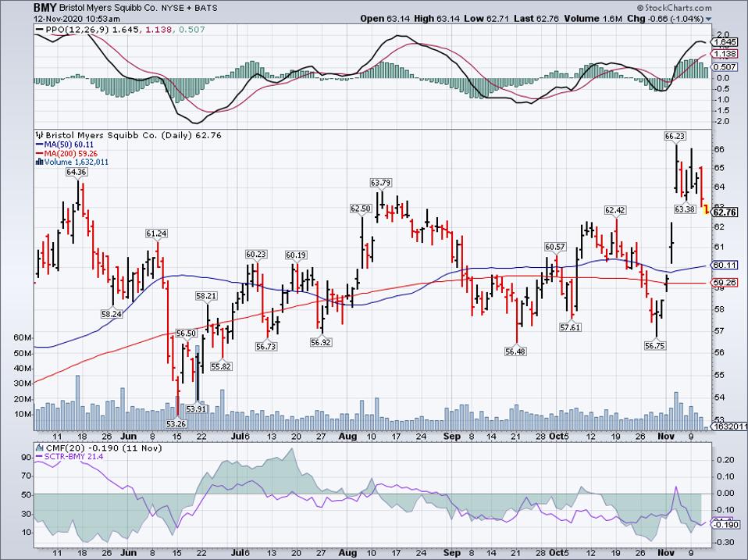Screen dimensions: 748x560
Task: Click the 57.61 price annotation
Action: click(570, 327)
